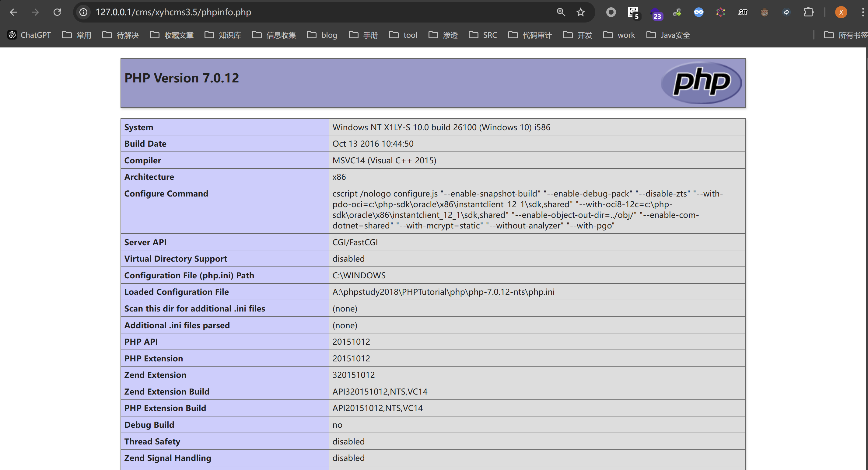Open the grey ring extension icon
Screen dimensions: 868x470
pos(611,12)
